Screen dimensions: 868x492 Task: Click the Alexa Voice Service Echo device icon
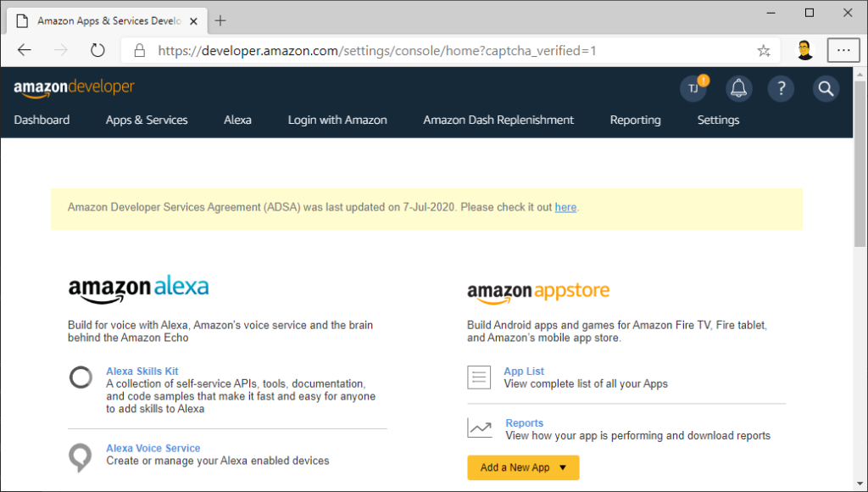click(x=80, y=456)
